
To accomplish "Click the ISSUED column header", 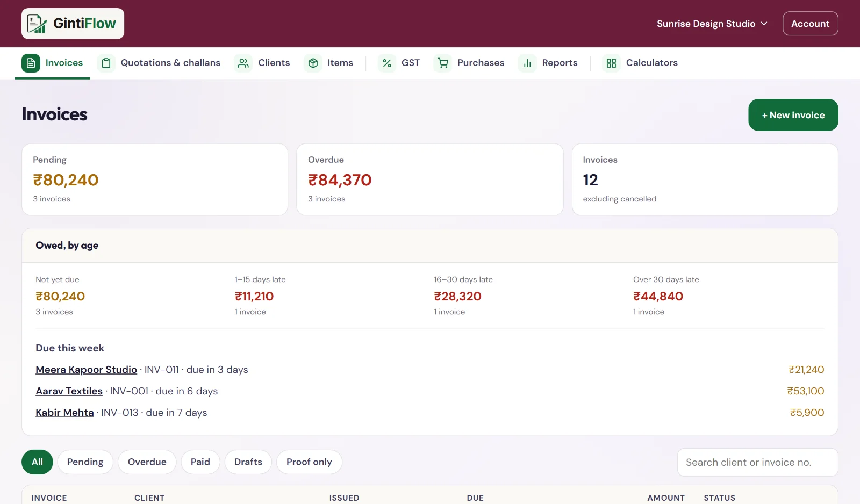I will click(x=344, y=498).
